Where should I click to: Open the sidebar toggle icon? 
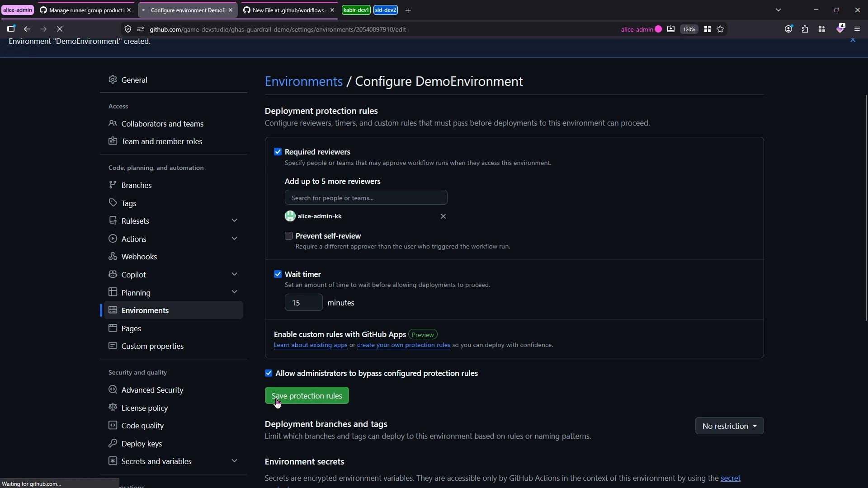(x=11, y=29)
